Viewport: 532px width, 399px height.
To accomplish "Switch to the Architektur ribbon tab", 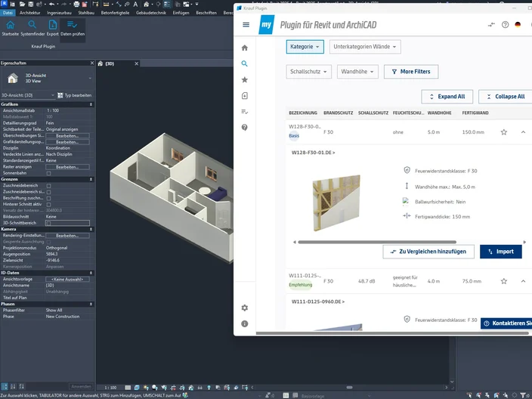I will click(30, 13).
